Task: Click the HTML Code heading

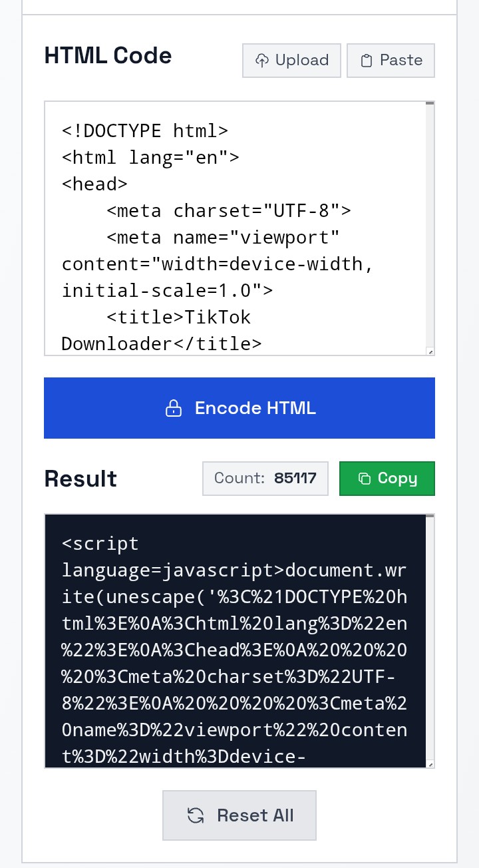Action: point(108,55)
